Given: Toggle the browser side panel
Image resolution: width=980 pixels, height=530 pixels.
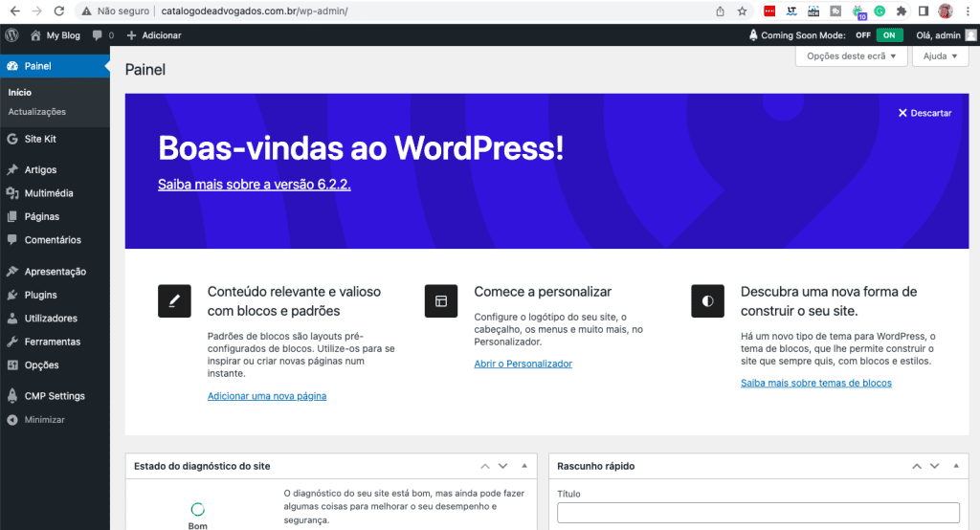Looking at the screenshot, I should tap(924, 11).
